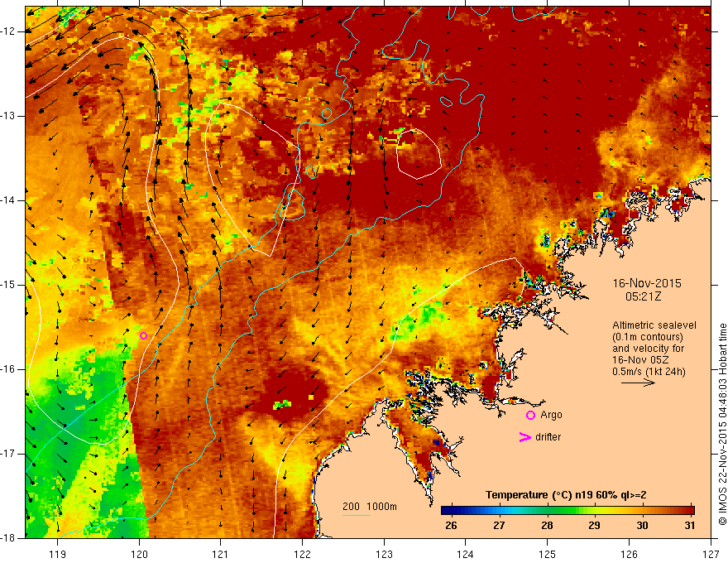Screen dimensions: 728x563
Task: Click the latitude axis label '-12'
Action: [8, 31]
